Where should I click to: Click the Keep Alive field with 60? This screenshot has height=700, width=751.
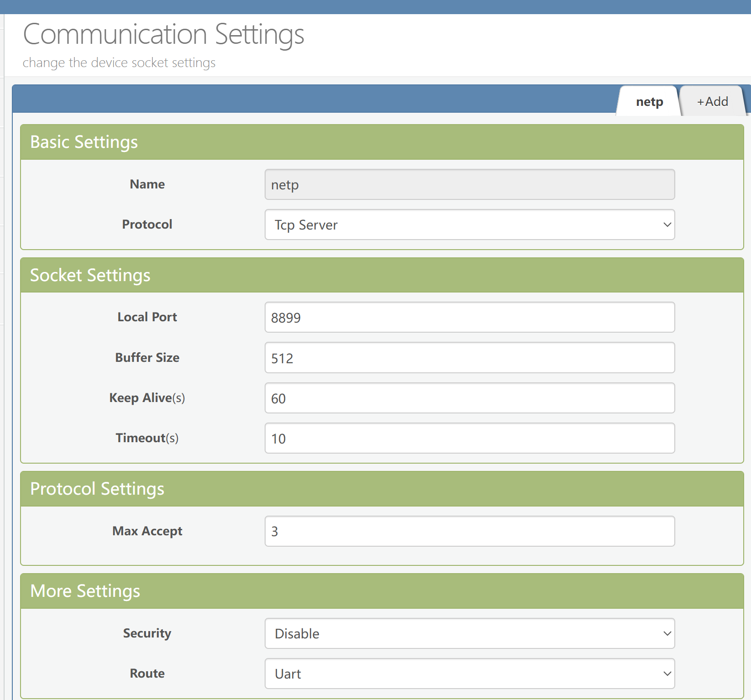point(469,398)
